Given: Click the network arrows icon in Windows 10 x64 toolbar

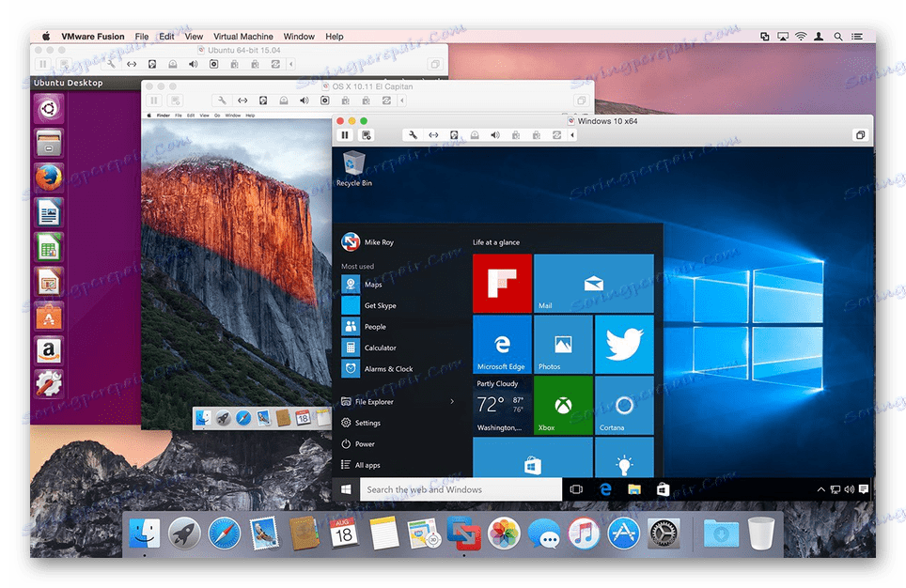Looking at the screenshot, I should [x=433, y=135].
